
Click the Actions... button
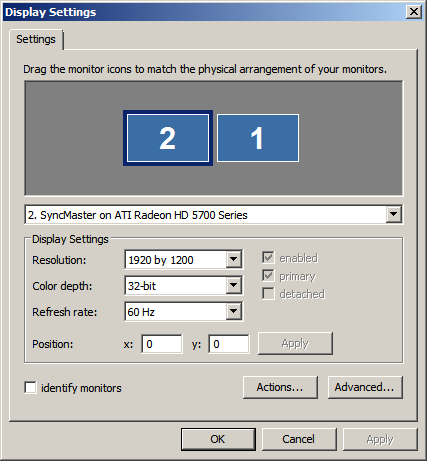pos(280,387)
